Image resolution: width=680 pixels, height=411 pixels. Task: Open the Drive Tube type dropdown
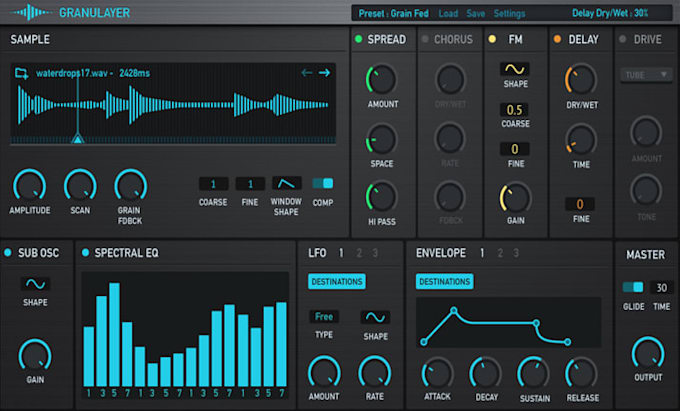tap(646, 75)
